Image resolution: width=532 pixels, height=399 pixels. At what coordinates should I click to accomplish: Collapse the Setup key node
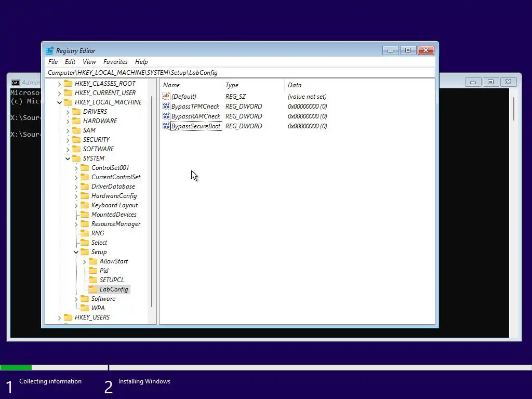click(76, 252)
